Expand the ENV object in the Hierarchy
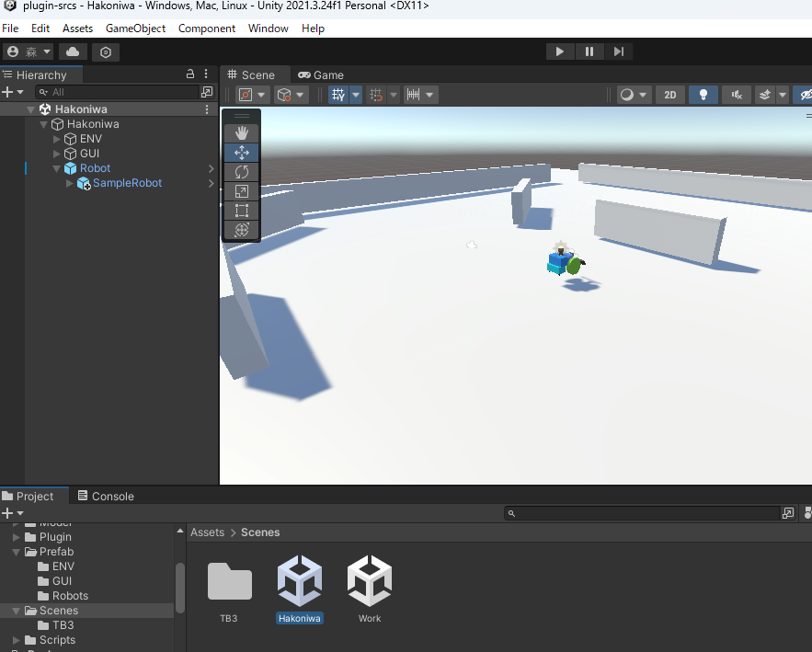 [57, 138]
